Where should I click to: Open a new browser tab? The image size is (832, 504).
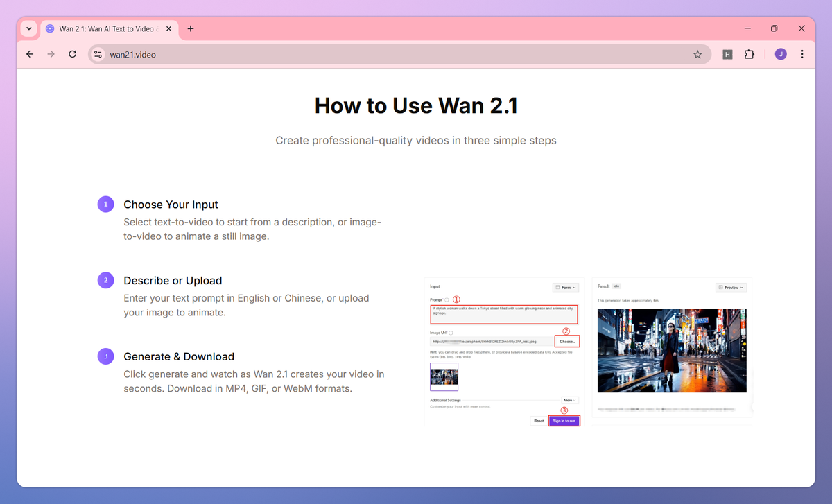(x=191, y=28)
